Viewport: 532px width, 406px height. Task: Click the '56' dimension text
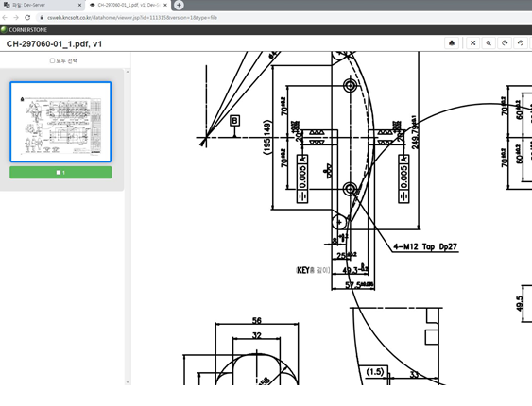257,320
